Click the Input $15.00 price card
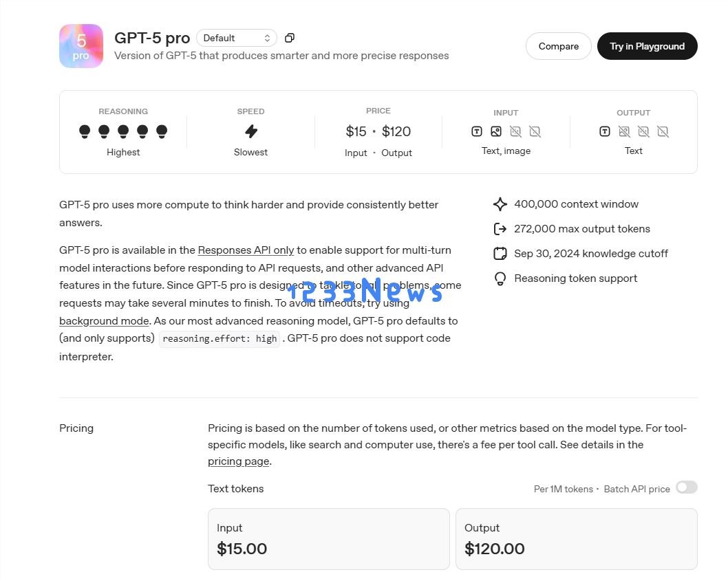 328,539
